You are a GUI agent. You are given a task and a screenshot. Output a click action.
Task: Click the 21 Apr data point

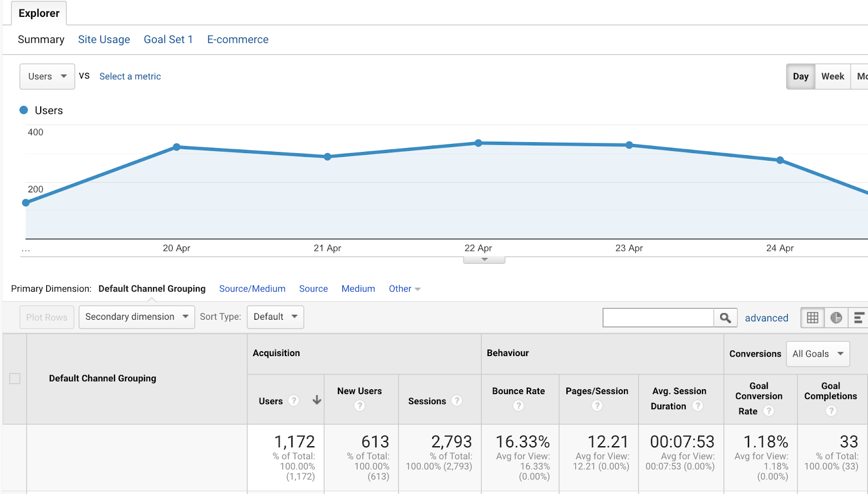coord(328,157)
